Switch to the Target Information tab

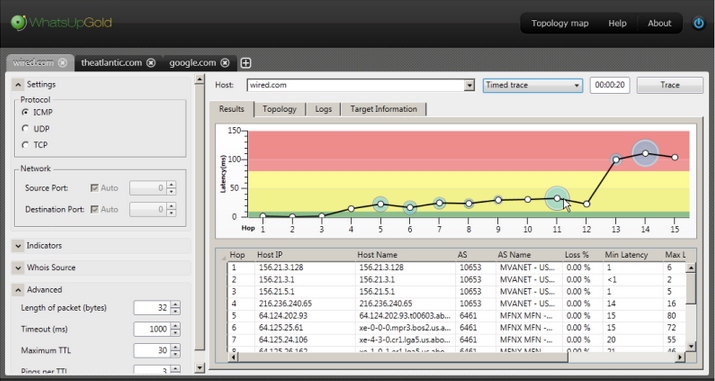click(x=383, y=109)
